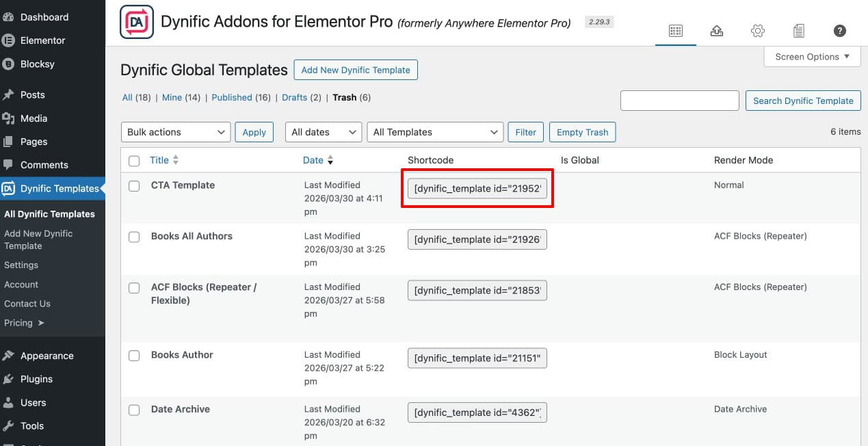
Task: Click the Add New Dynific Template button
Action: point(356,70)
